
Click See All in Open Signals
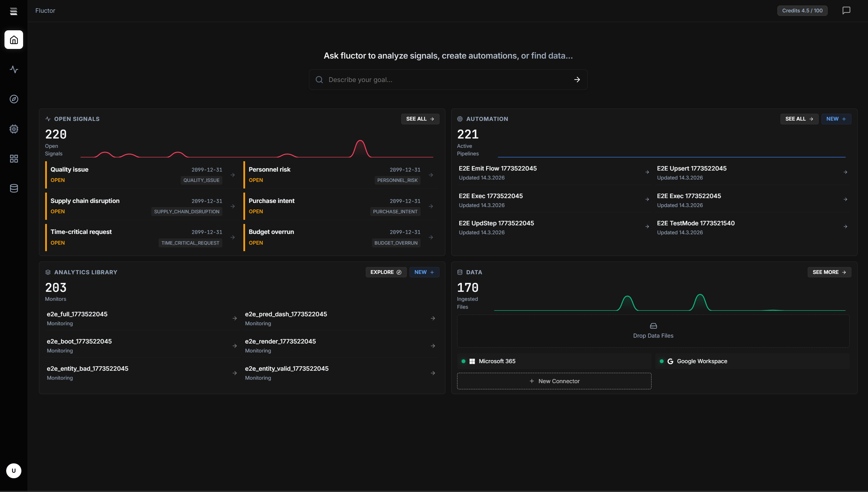click(x=420, y=119)
